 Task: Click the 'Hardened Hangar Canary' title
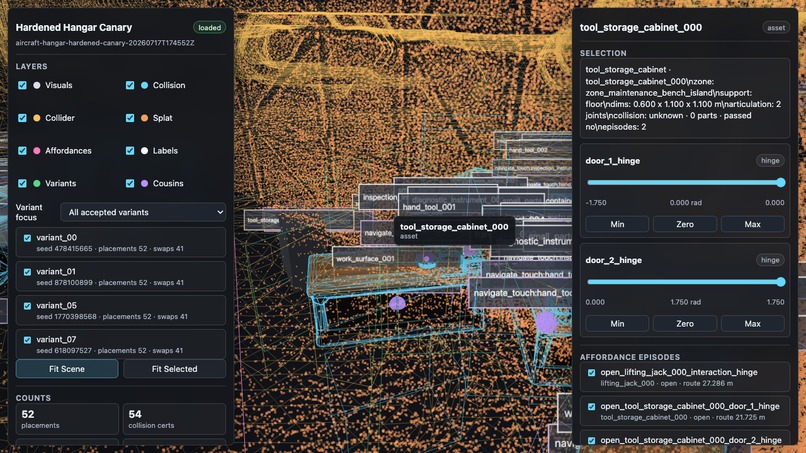[74, 27]
